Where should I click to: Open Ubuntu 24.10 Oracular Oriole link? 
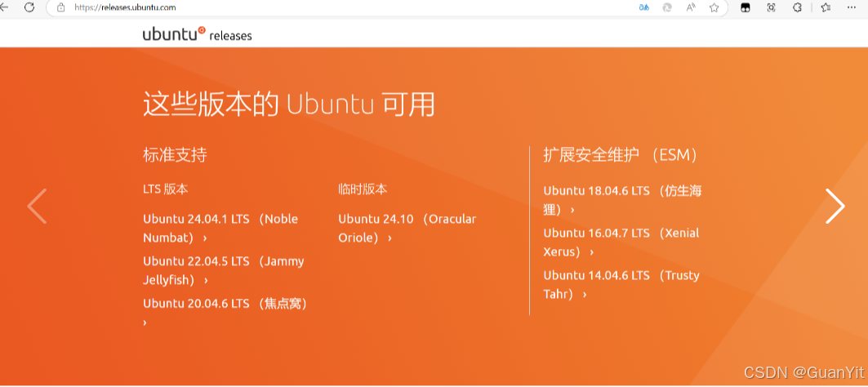(x=407, y=228)
